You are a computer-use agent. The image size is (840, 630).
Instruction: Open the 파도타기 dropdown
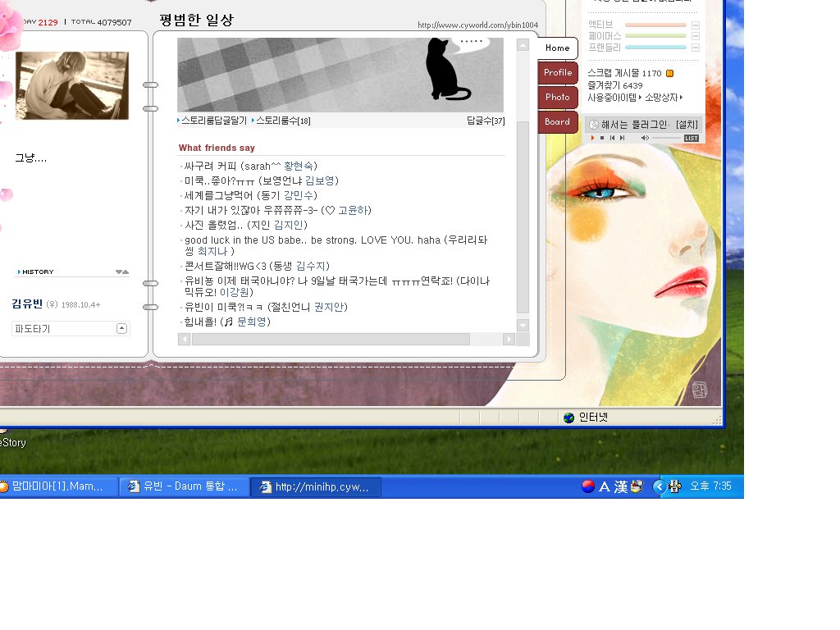[x=71, y=328]
